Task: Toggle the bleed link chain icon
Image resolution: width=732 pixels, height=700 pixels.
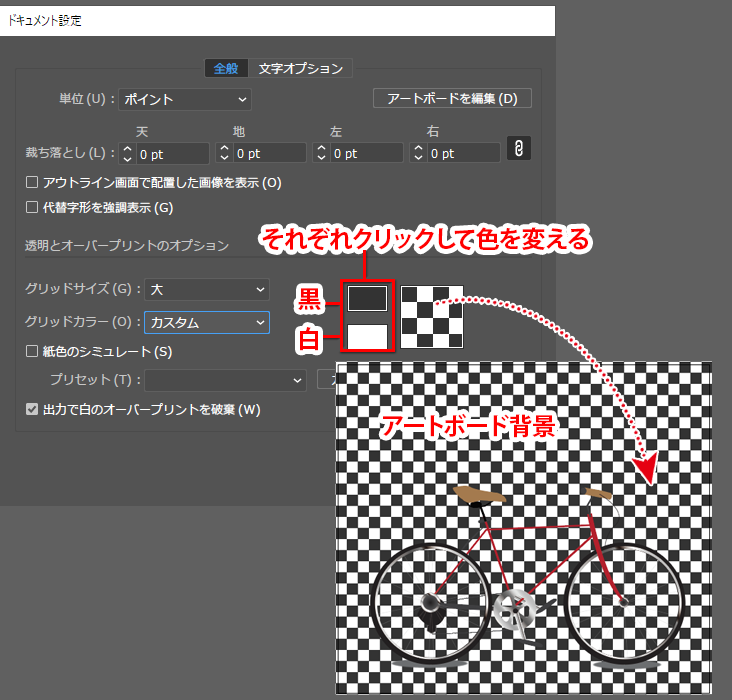Action: [x=518, y=149]
